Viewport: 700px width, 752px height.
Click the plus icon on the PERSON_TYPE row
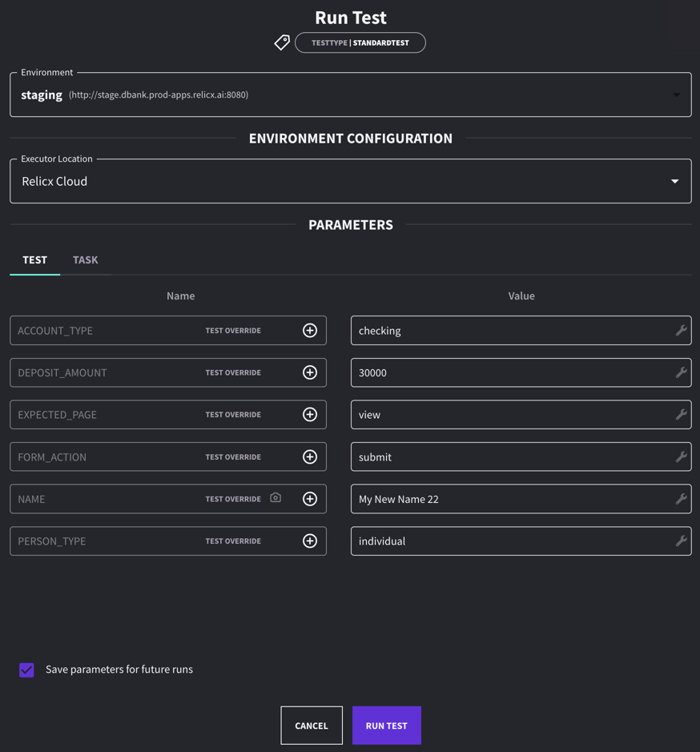[310, 541]
